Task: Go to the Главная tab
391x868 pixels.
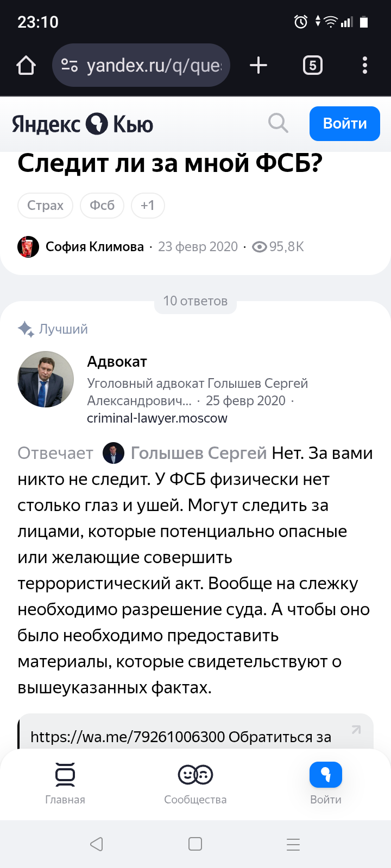Action: [x=65, y=783]
